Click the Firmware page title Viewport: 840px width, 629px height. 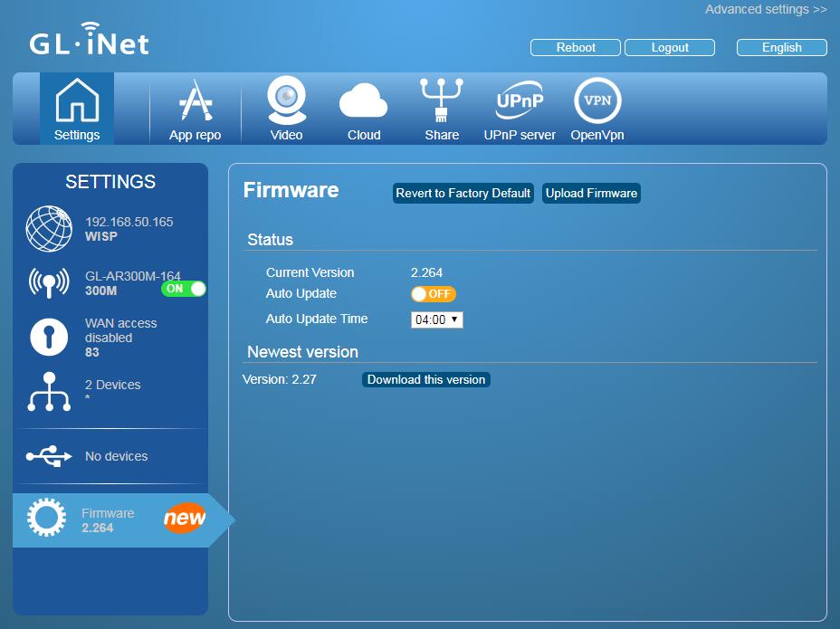(291, 190)
